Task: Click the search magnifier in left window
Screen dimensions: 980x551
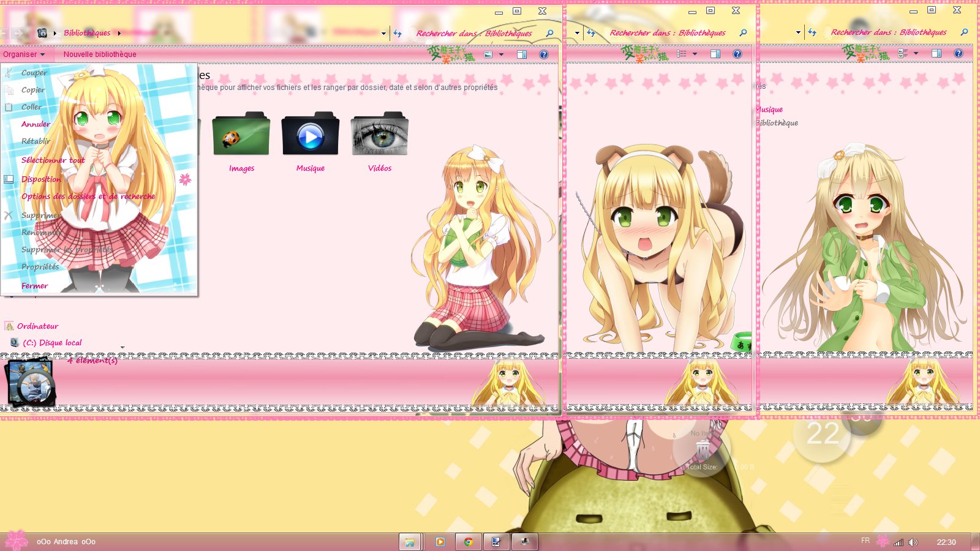Action: pos(550,33)
